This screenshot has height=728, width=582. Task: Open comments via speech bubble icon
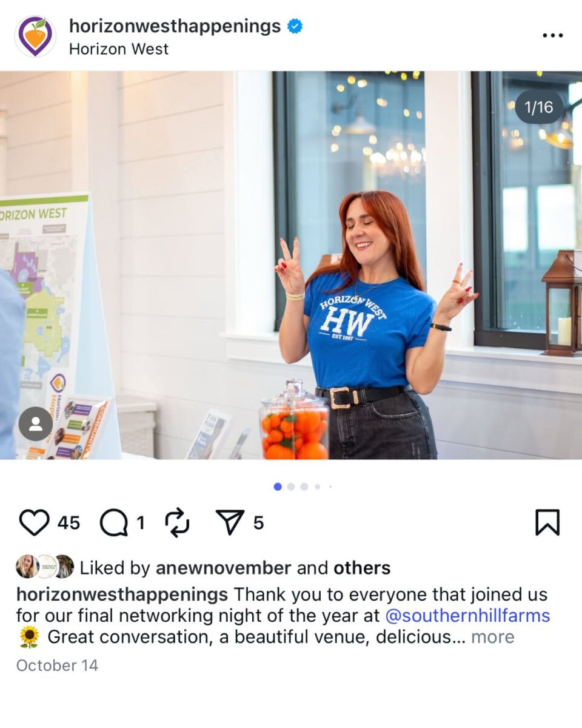point(114,522)
